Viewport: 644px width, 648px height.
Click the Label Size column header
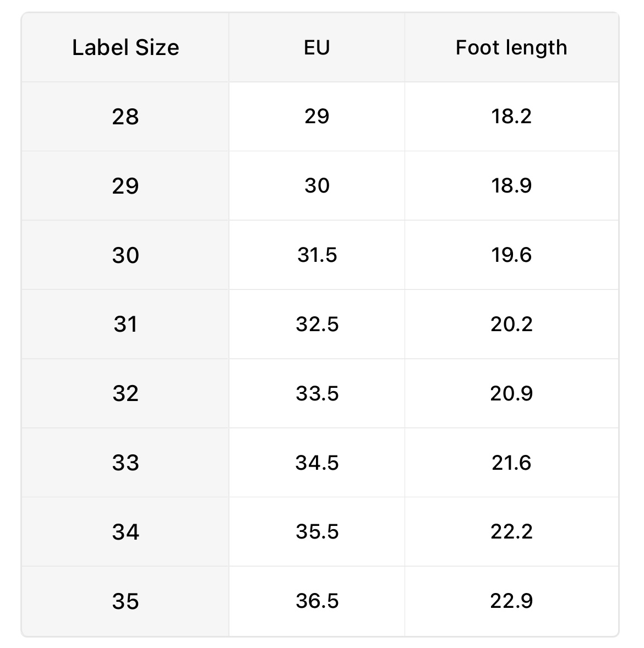[125, 48]
